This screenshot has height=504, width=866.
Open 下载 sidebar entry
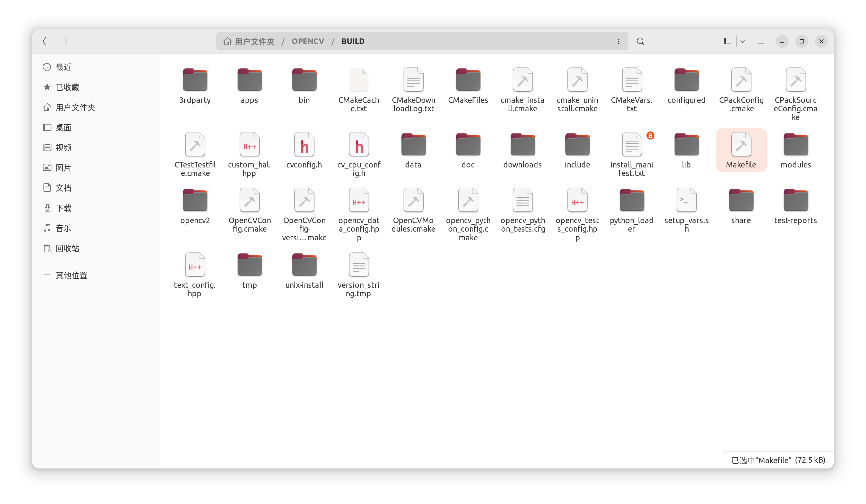[96, 208]
